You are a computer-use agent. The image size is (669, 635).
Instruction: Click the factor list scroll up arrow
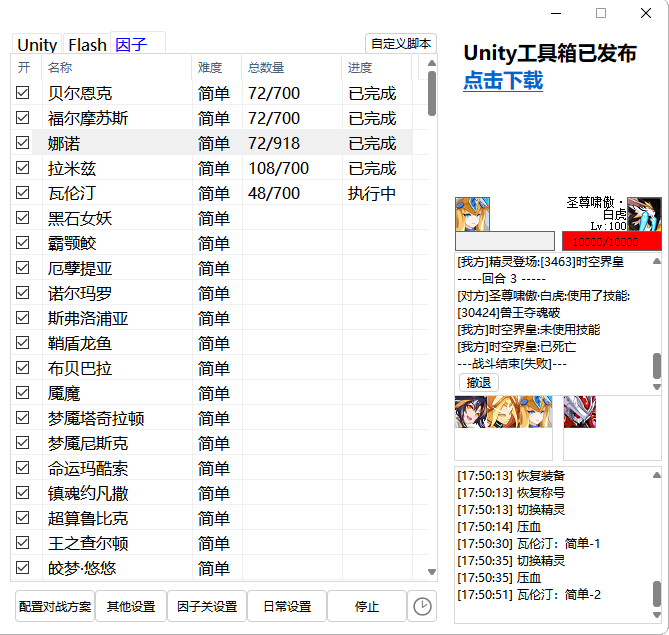432,63
